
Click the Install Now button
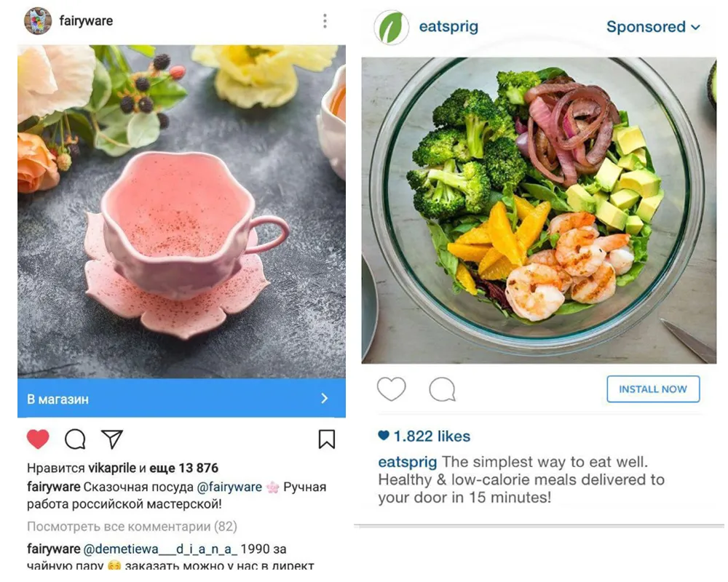coord(653,389)
